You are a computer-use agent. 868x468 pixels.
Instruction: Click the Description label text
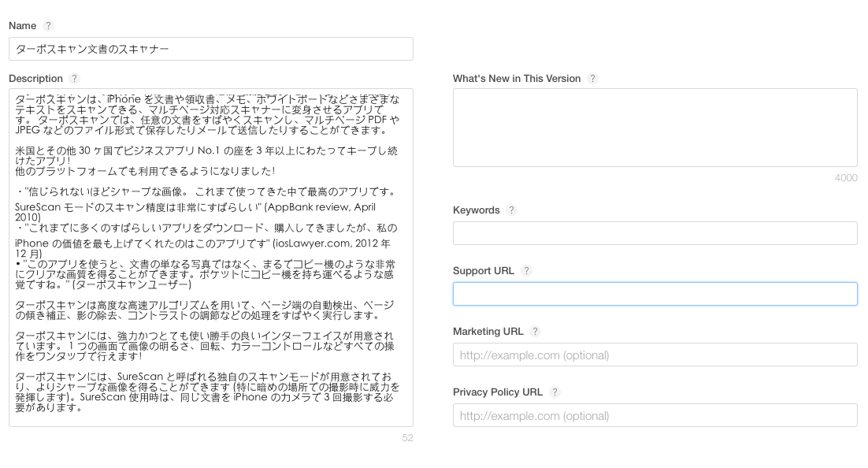(36, 79)
